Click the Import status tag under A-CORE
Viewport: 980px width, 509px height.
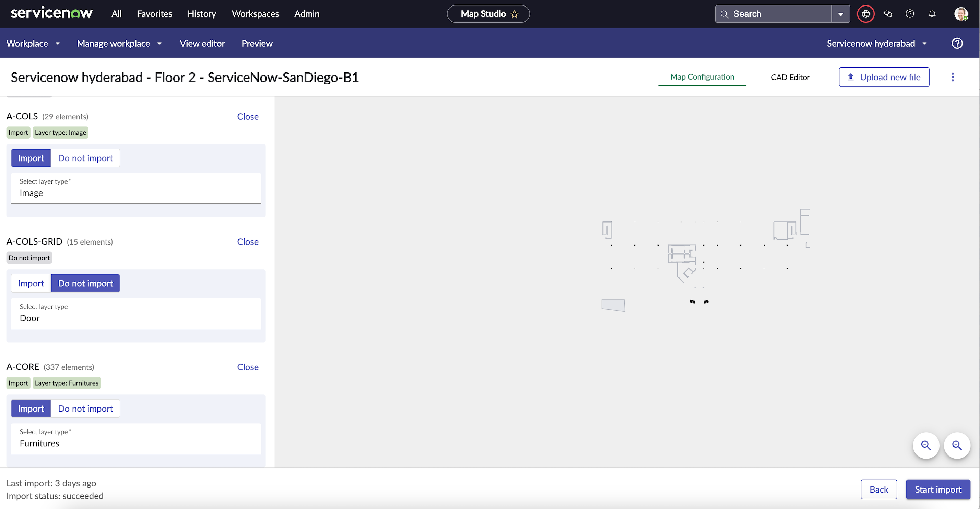coord(18,383)
